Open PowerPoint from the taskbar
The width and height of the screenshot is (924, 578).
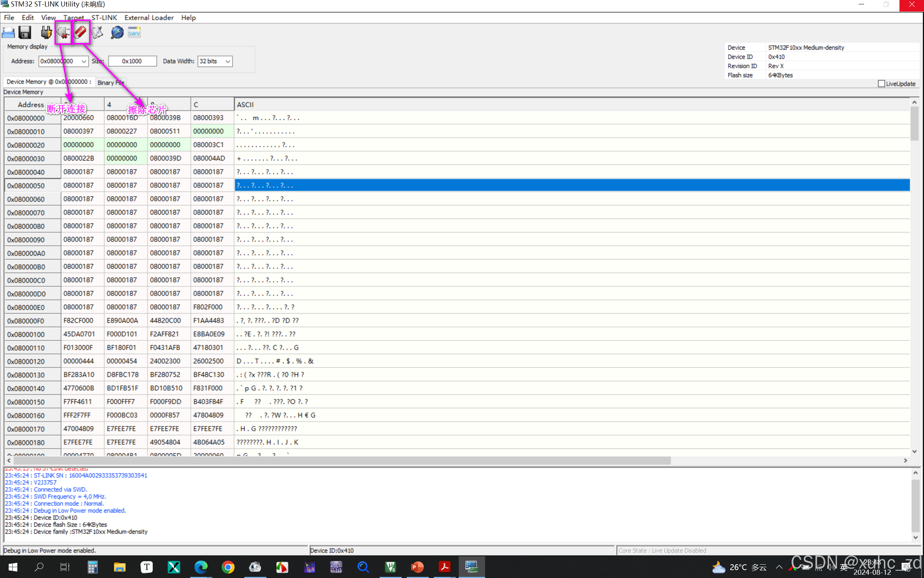417,567
